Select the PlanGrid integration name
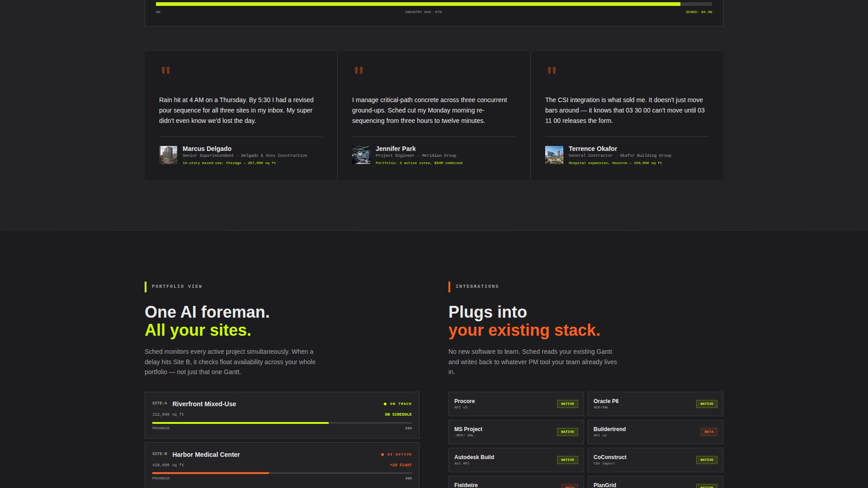The image size is (868, 488). [x=605, y=485]
